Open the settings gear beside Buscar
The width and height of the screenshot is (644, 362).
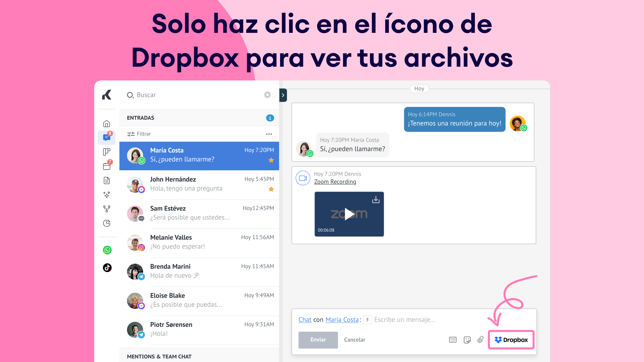click(x=267, y=95)
